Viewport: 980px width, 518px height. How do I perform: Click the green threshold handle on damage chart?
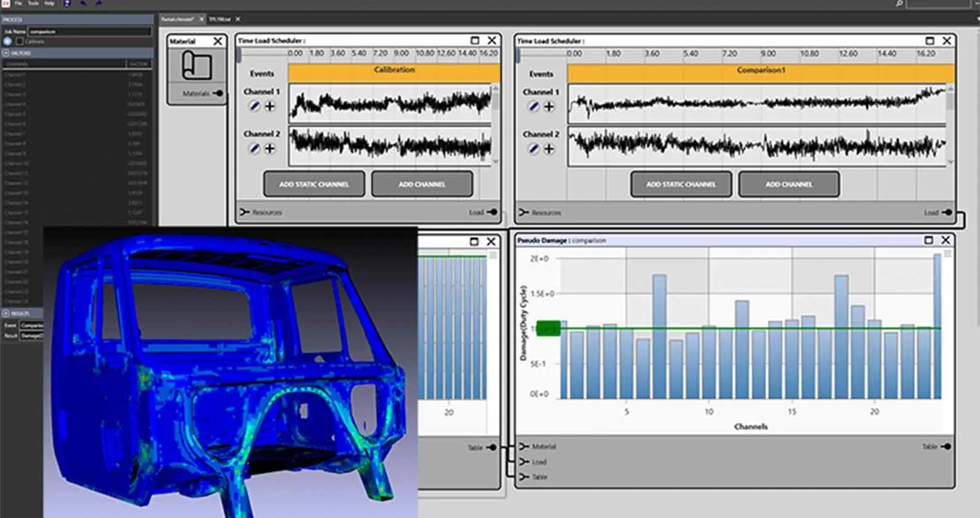(x=548, y=329)
